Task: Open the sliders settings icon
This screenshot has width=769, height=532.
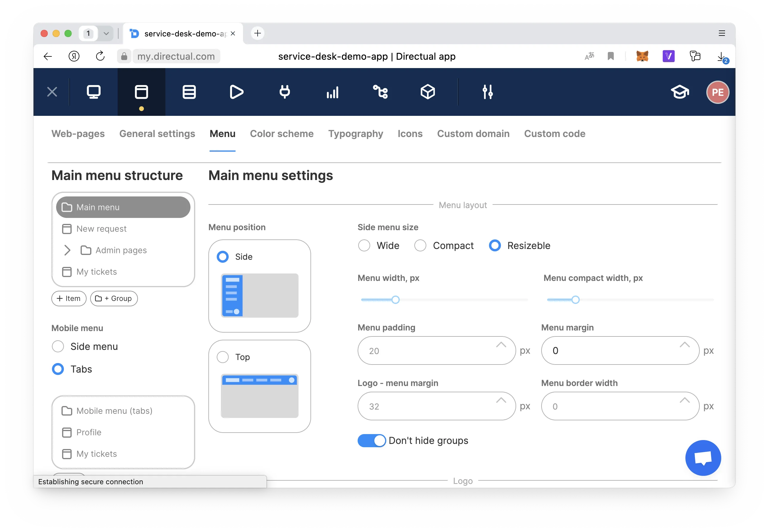Action: 487,92
